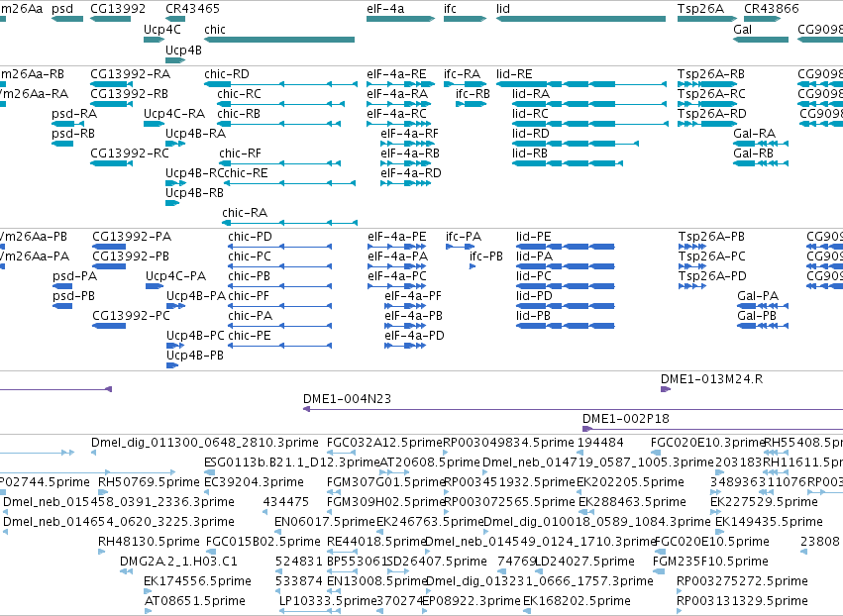Click the ifc-RB transcript label
The image size is (843, 616).
click(x=473, y=93)
